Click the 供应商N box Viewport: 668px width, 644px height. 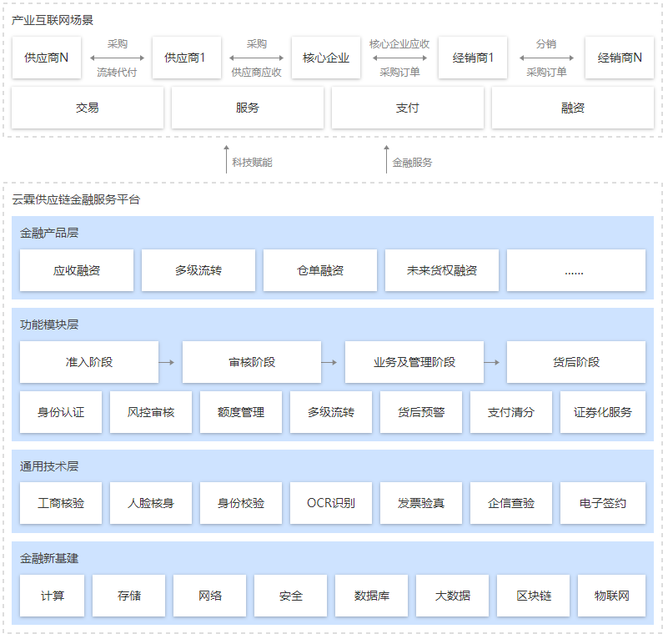[x=47, y=58]
